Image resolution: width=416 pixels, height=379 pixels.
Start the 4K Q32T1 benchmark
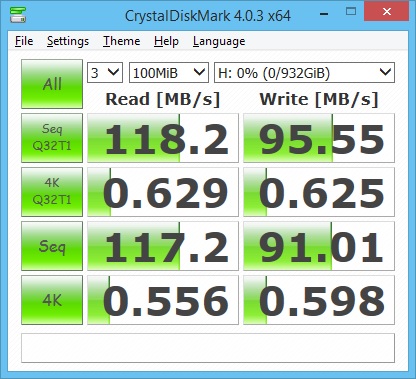(52, 192)
